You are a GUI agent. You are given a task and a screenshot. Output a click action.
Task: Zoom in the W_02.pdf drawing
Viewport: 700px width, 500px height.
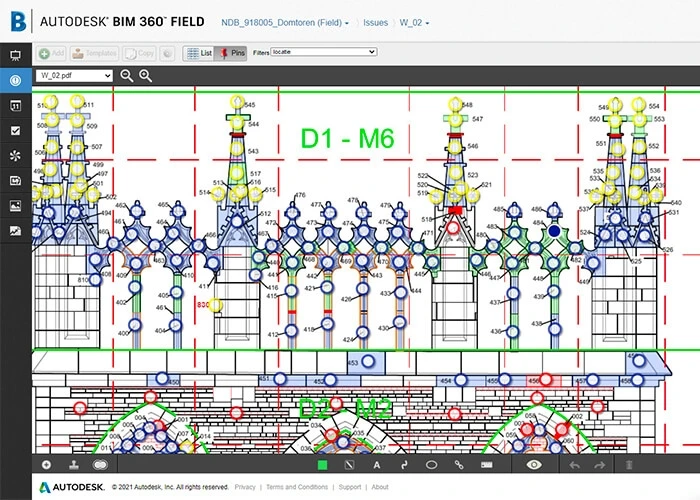146,76
